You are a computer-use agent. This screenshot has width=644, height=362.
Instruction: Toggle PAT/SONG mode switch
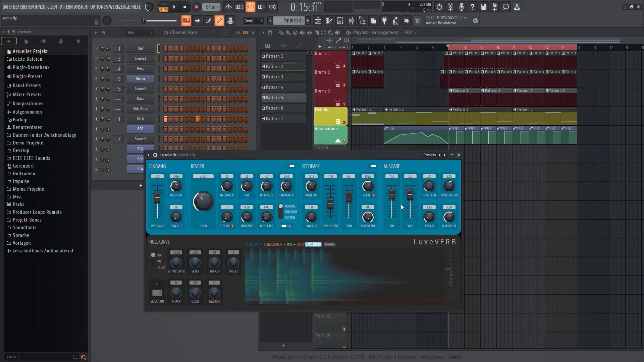coord(163,7)
